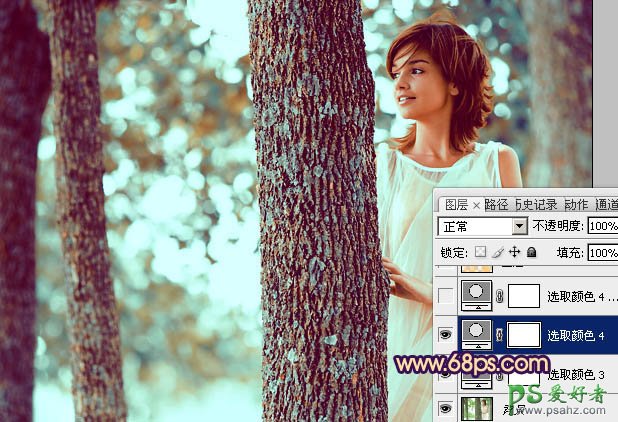
Task: Click the lock position move icon
Action: click(515, 252)
